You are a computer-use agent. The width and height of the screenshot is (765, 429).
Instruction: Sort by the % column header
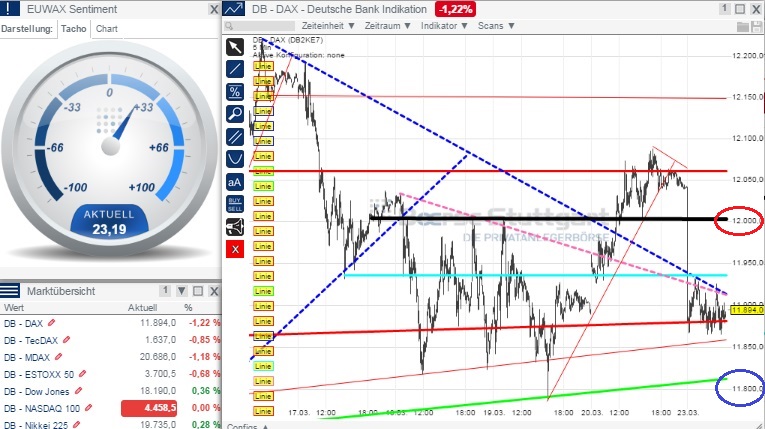pyautogui.click(x=188, y=307)
